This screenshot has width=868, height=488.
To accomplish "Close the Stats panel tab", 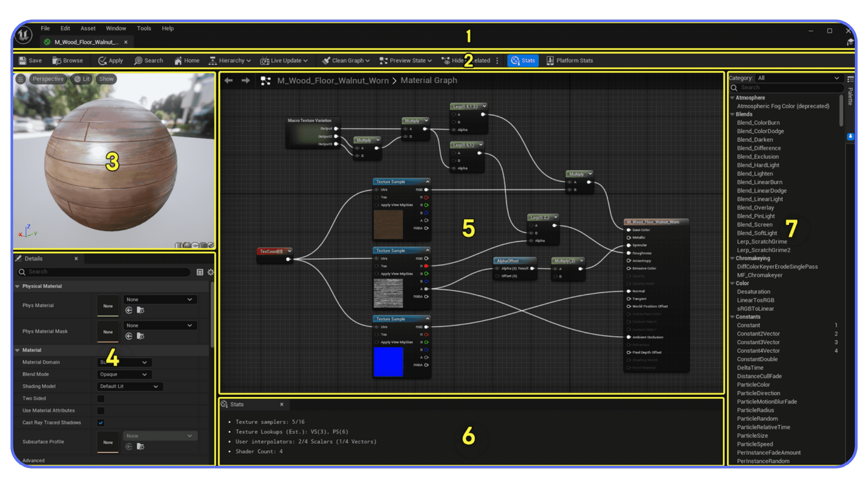I will pyautogui.click(x=282, y=404).
